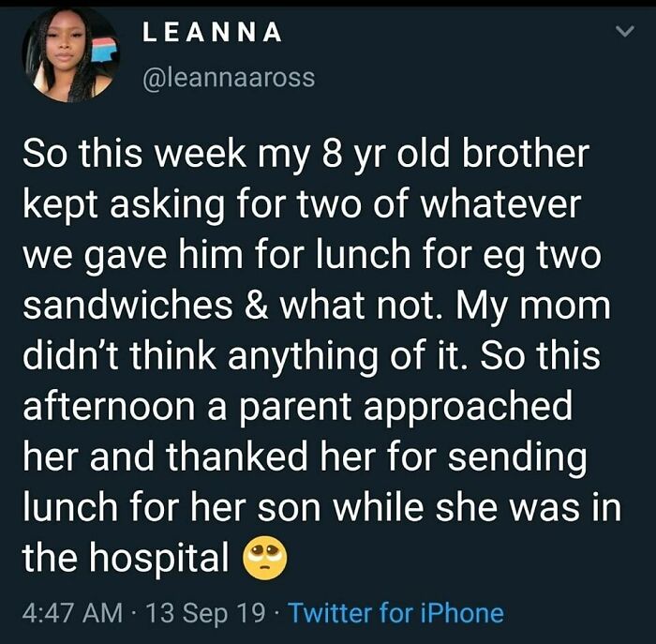This screenshot has width=656, height=644.
Task: Tap the word 'afternoon' in the tweet body
Action: pos(109,406)
